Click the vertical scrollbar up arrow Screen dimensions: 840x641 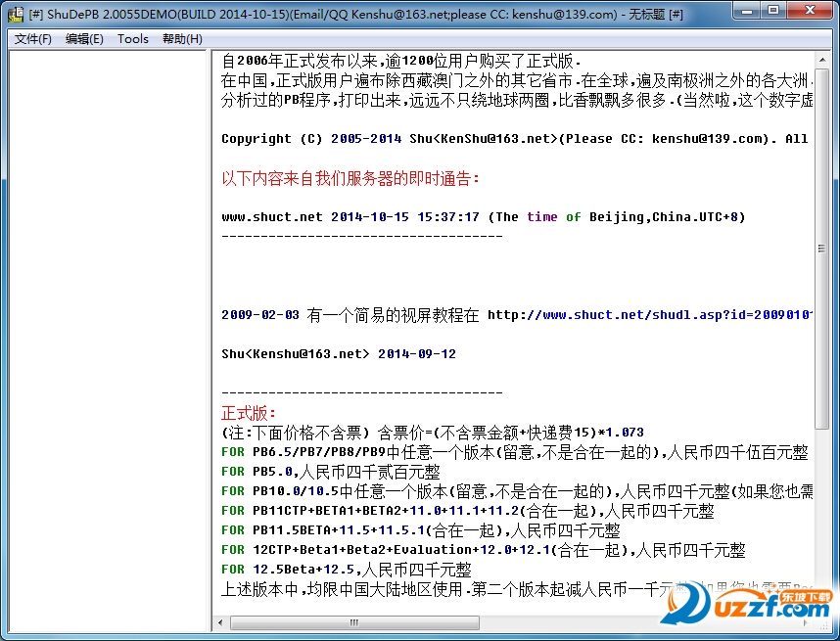click(822, 59)
